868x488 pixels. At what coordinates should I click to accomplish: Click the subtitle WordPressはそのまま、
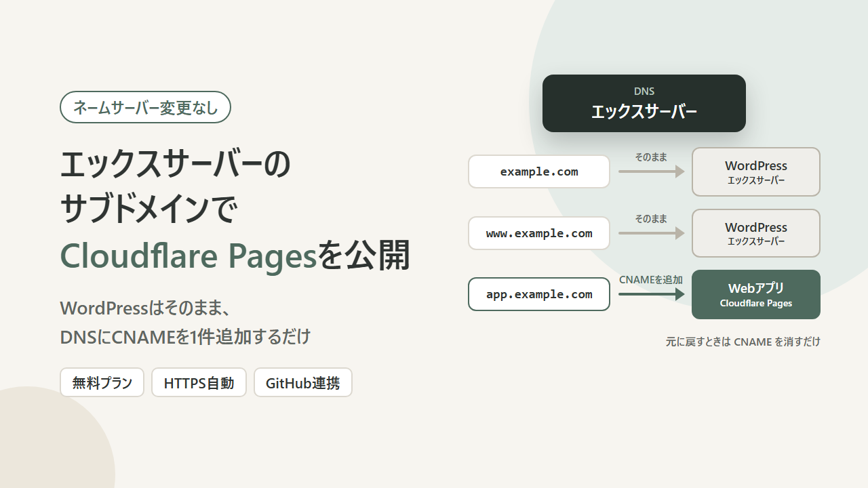(x=146, y=308)
